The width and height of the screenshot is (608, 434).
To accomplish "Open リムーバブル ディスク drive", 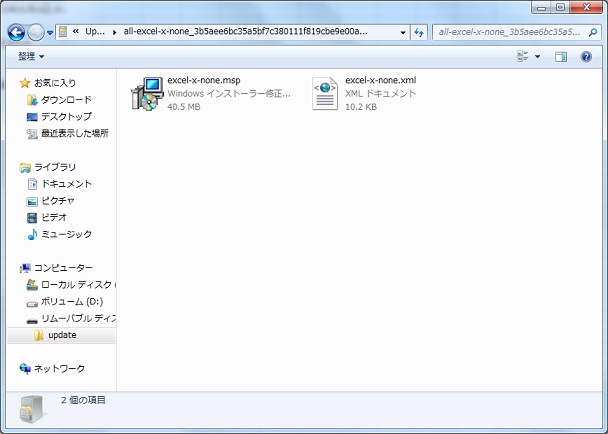I will click(x=78, y=318).
